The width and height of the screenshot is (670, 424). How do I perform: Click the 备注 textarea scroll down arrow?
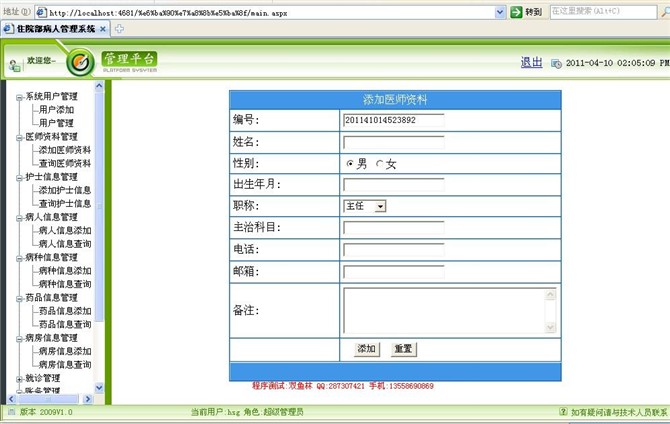click(551, 328)
